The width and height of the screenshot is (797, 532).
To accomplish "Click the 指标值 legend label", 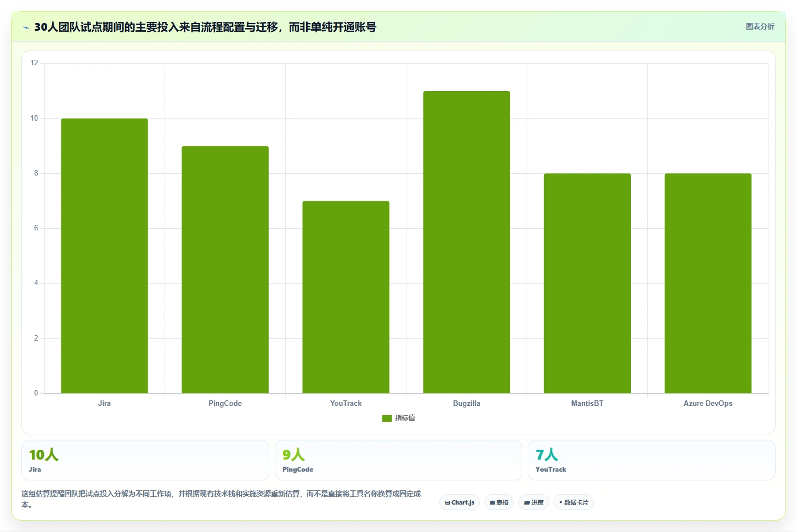I will click(x=405, y=418).
